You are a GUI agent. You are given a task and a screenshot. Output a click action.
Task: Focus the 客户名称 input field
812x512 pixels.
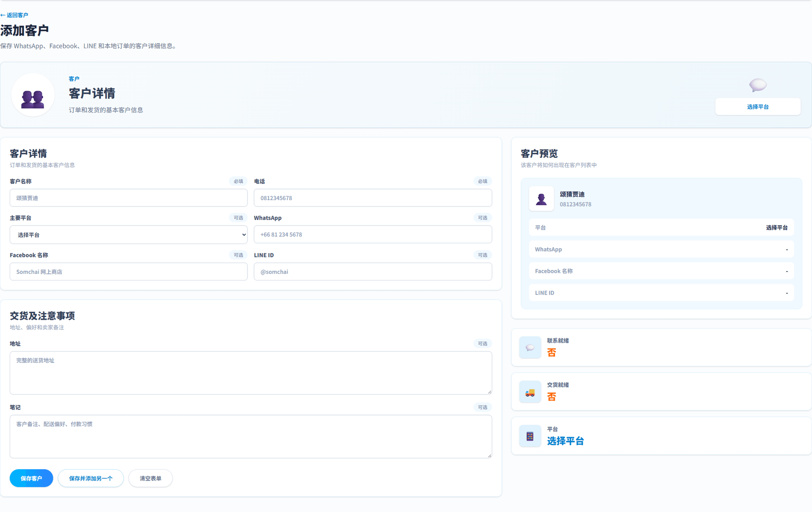point(129,198)
